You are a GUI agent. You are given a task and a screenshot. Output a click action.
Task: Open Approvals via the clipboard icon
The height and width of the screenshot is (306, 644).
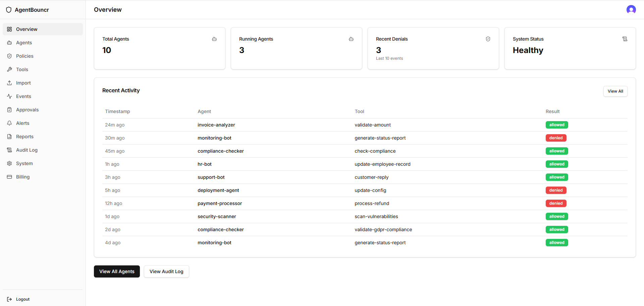click(9, 110)
